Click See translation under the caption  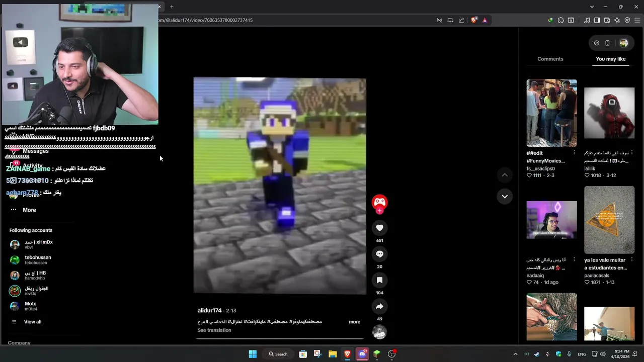click(x=214, y=330)
